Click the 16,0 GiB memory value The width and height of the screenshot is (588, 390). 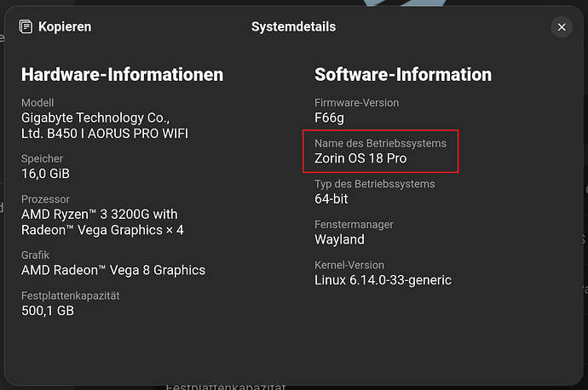pos(45,174)
